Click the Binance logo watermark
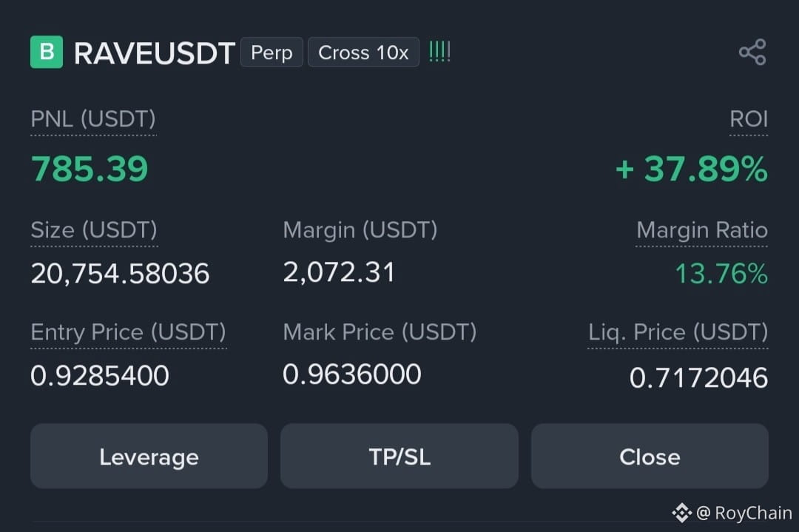Screen dimensions: 799x532 [681, 513]
